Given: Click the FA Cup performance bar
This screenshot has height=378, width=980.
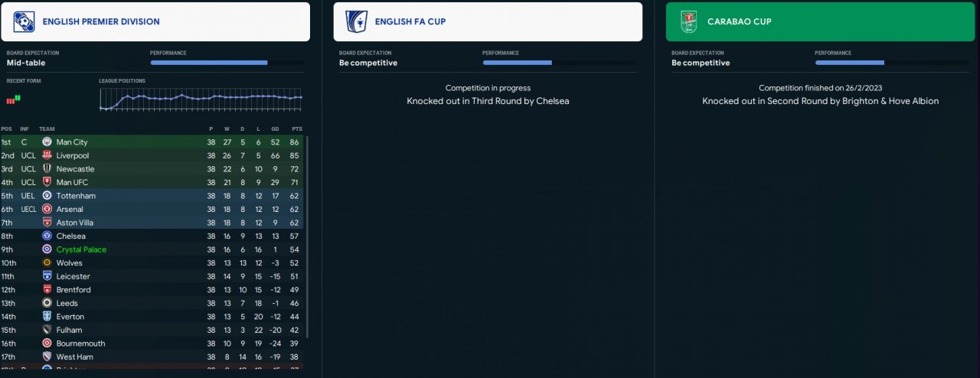Looking at the screenshot, I should click(560, 63).
